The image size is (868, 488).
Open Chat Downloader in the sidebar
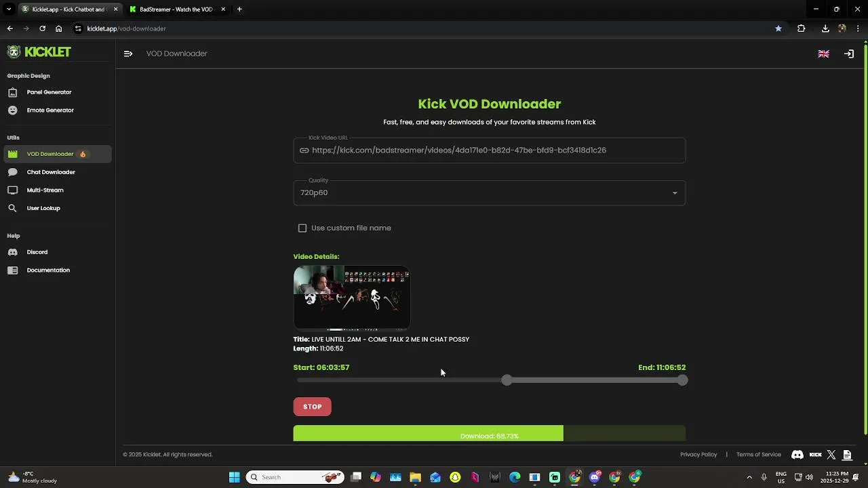(57, 172)
